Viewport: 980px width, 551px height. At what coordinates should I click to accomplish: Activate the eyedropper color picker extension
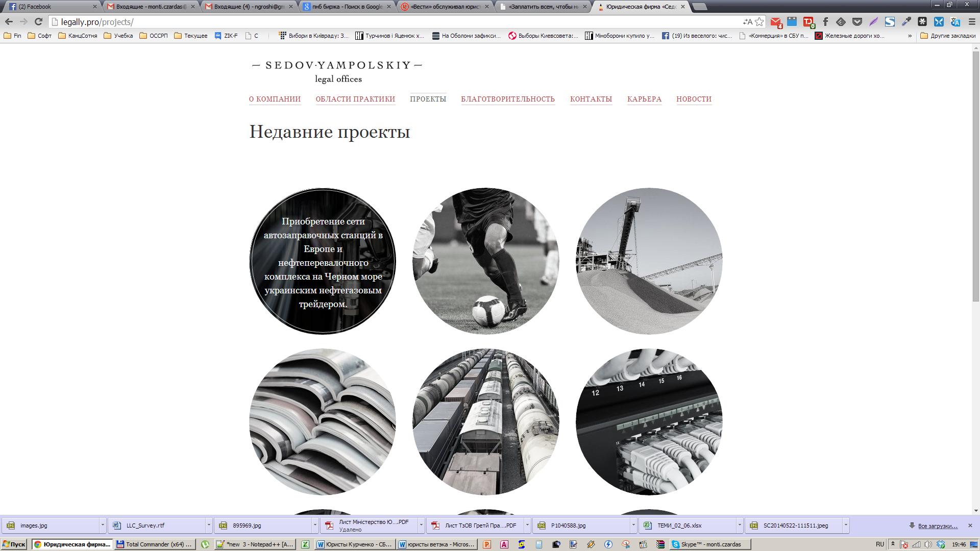tap(906, 21)
